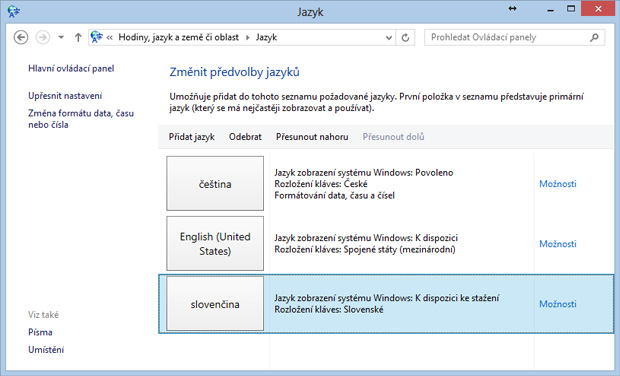The image size is (620, 376).
Task: Click the Jazyk breadcrumb segment
Action: [x=266, y=38]
